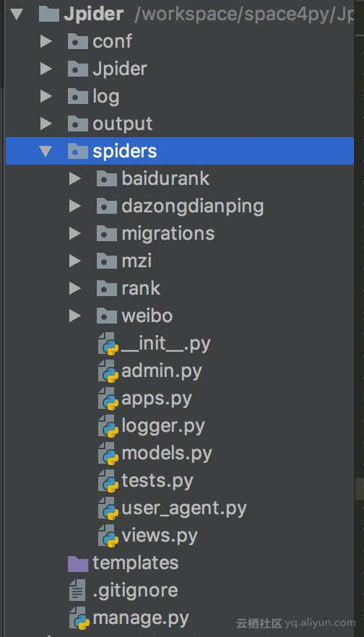Expand the log folder arrow
The height and width of the screenshot is (637, 364).
pos(46,96)
